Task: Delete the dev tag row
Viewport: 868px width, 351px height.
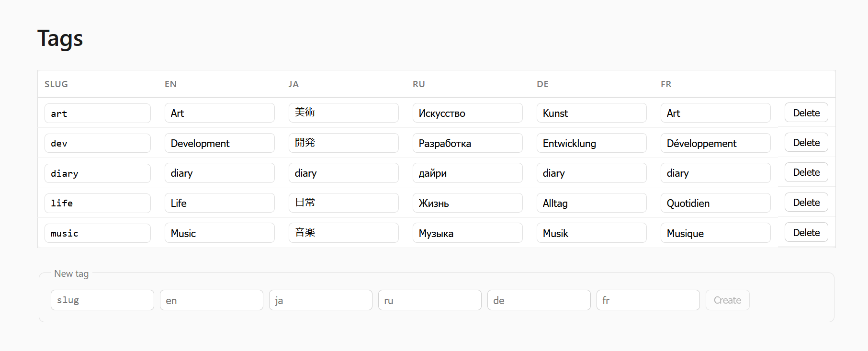Action: pyautogui.click(x=806, y=142)
